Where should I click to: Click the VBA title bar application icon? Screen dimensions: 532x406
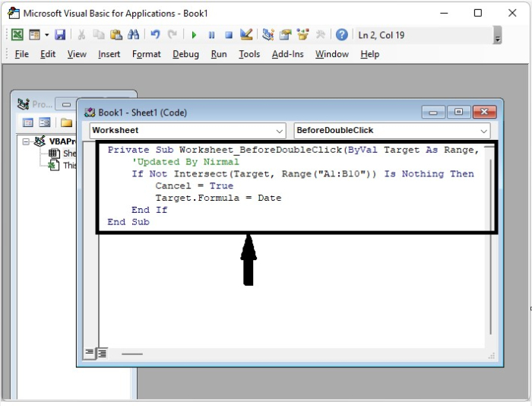14,13
